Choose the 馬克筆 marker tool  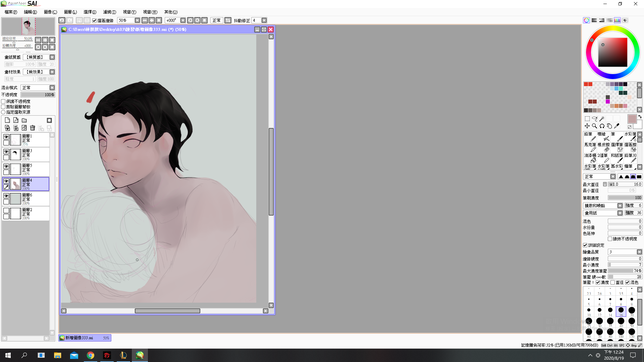[x=590, y=147]
